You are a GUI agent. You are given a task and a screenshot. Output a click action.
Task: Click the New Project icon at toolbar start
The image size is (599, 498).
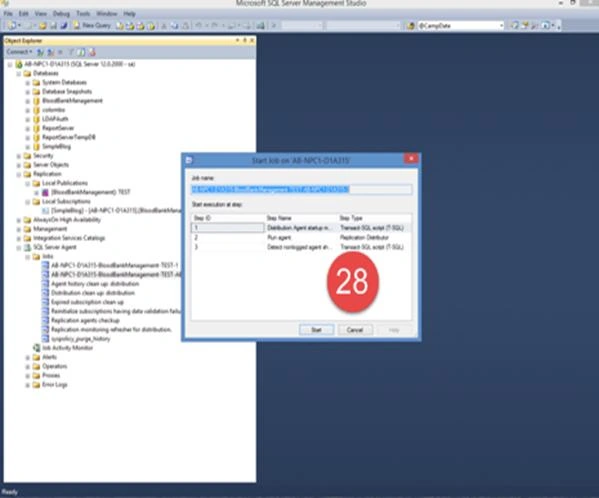point(12,26)
